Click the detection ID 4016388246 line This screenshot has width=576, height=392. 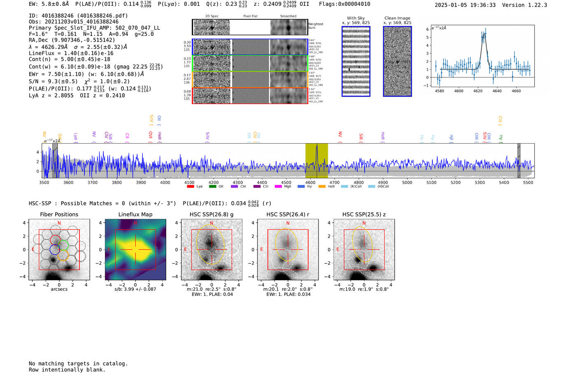point(78,16)
